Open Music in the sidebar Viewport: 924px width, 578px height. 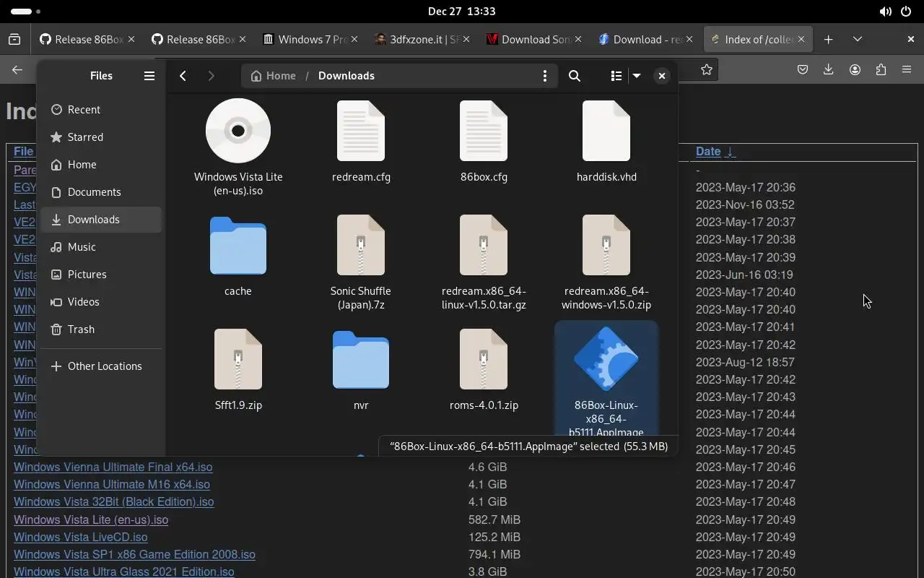101,247
